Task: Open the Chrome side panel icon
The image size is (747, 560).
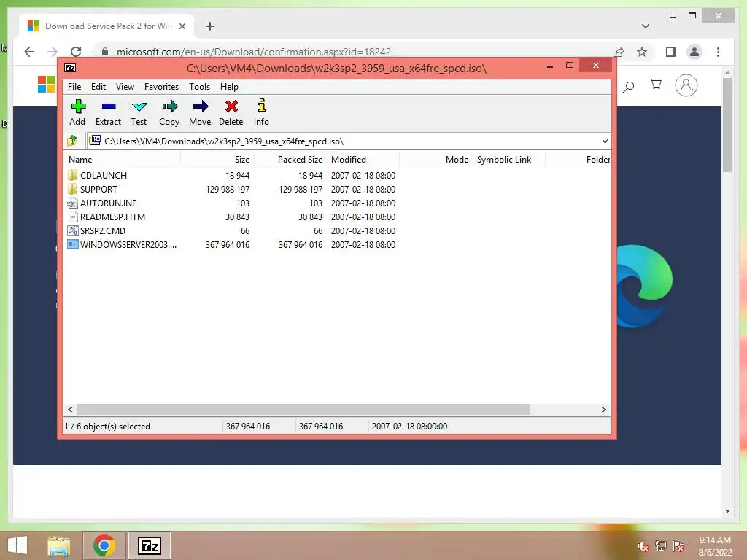Action: point(671,52)
